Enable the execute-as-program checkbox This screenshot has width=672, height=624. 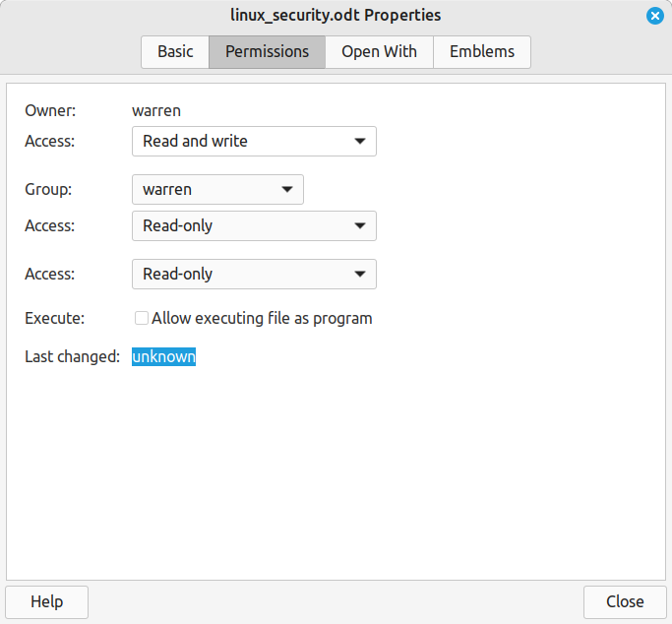[142, 318]
